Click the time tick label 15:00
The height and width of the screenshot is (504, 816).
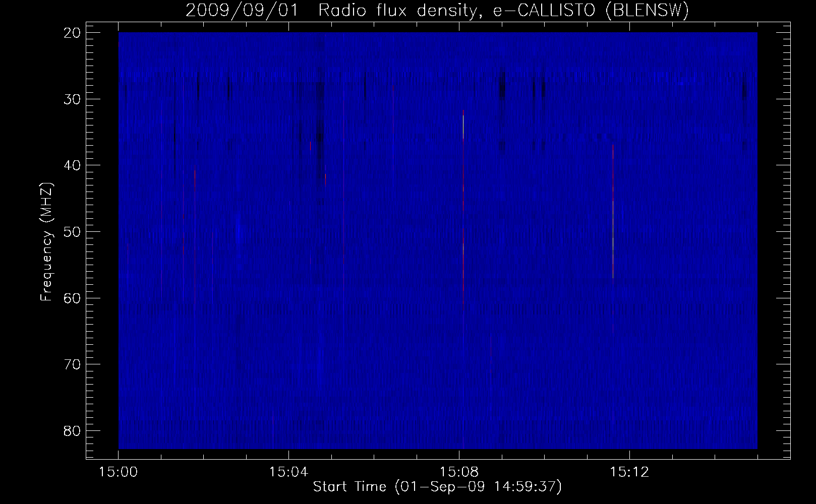click(119, 472)
